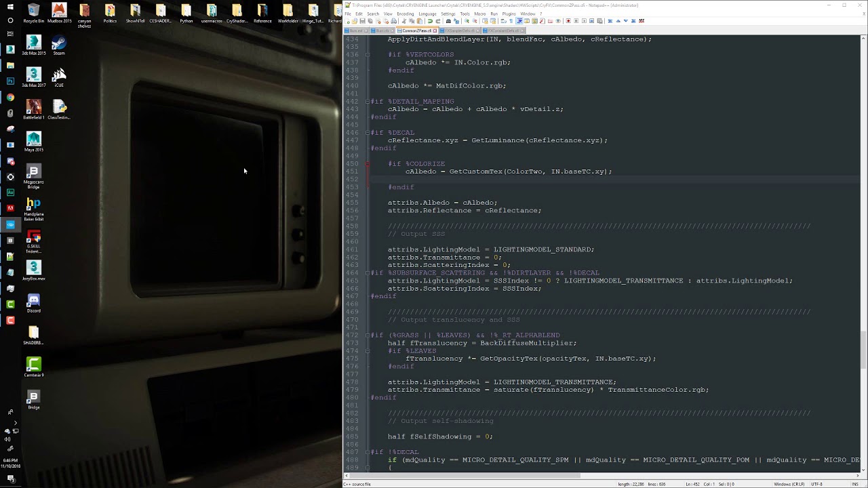Image resolution: width=868 pixels, height=488 pixels.
Task: Click the Open file toolbar icon
Action: click(355, 21)
